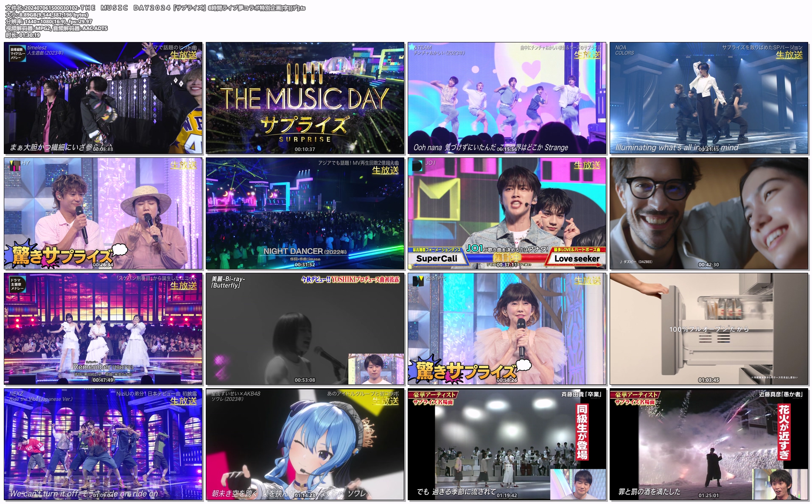Screen dimensions: 812x504
Task: Click the 'Love seeker' label in JO1 thumbnail
Action: tap(577, 258)
